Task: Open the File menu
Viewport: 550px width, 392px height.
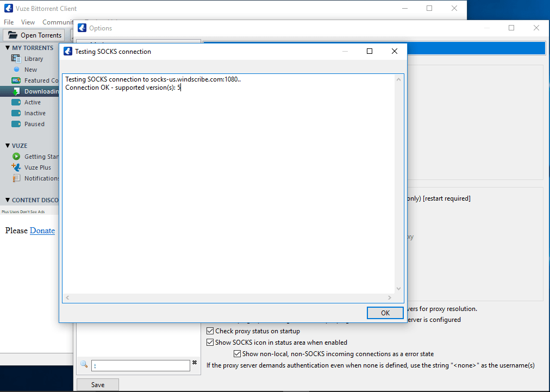Action: 8,22
